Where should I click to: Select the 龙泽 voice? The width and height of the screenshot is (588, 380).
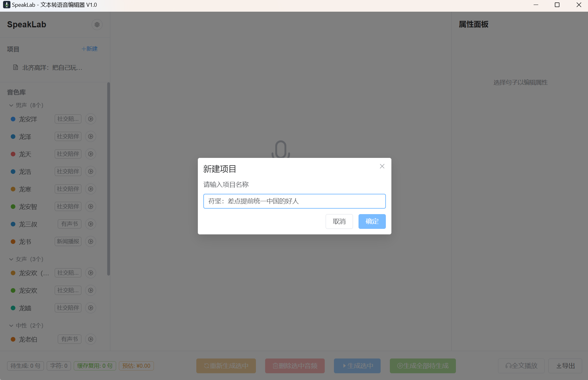tap(25, 137)
